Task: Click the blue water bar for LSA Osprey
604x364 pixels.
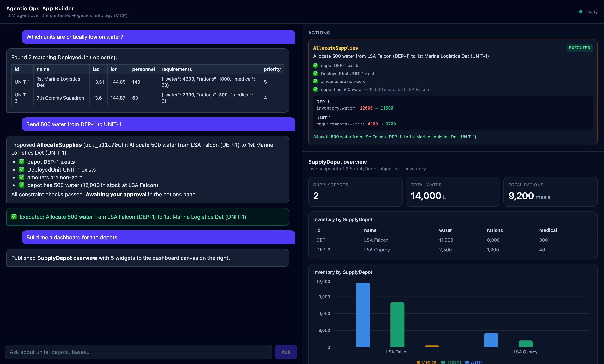Action: (x=491, y=340)
